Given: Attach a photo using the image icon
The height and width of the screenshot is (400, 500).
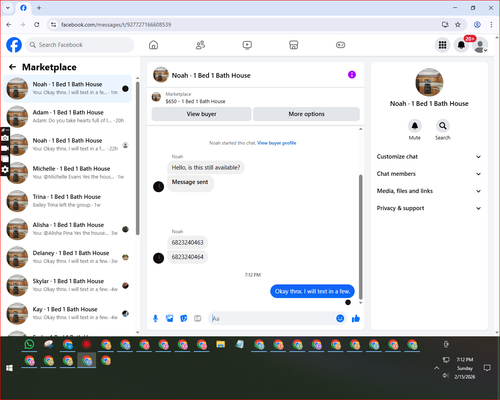Looking at the screenshot, I should [x=170, y=319].
